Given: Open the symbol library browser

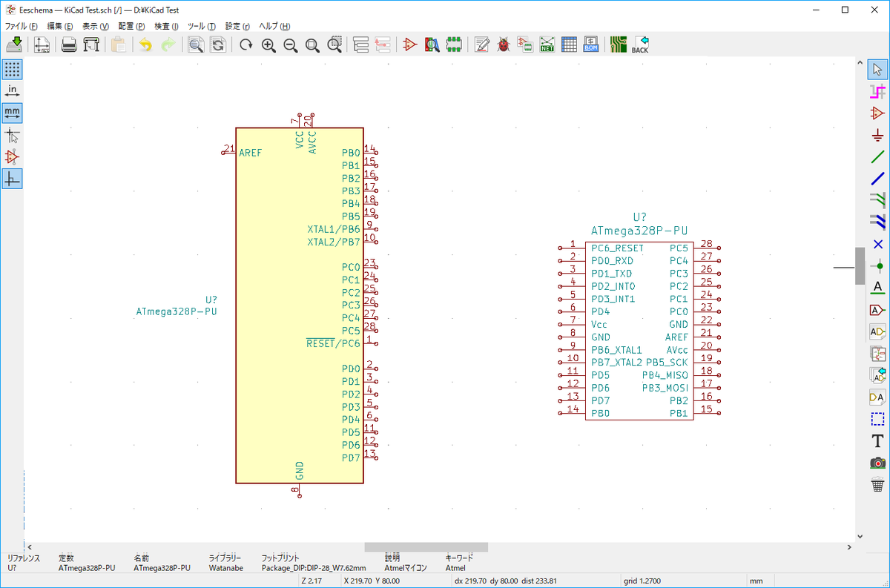Looking at the screenshot, I should [432, 44].
